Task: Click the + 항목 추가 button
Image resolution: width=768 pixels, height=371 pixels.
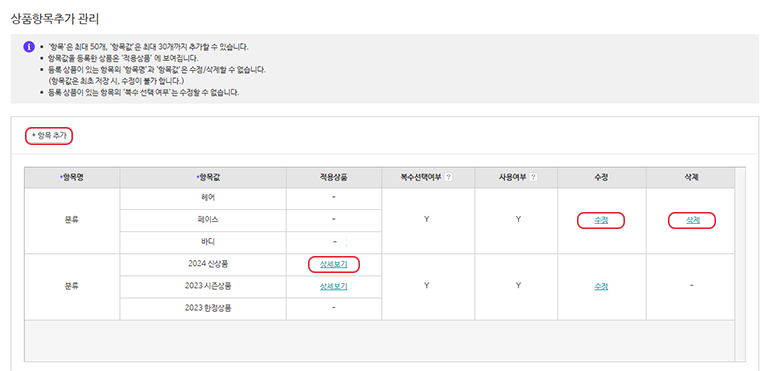Action: tap(49, 135)
